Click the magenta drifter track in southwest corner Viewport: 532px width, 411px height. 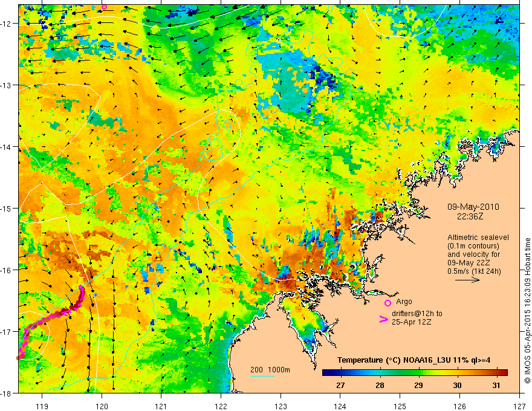pyautogui.click(x=51, y=317)
